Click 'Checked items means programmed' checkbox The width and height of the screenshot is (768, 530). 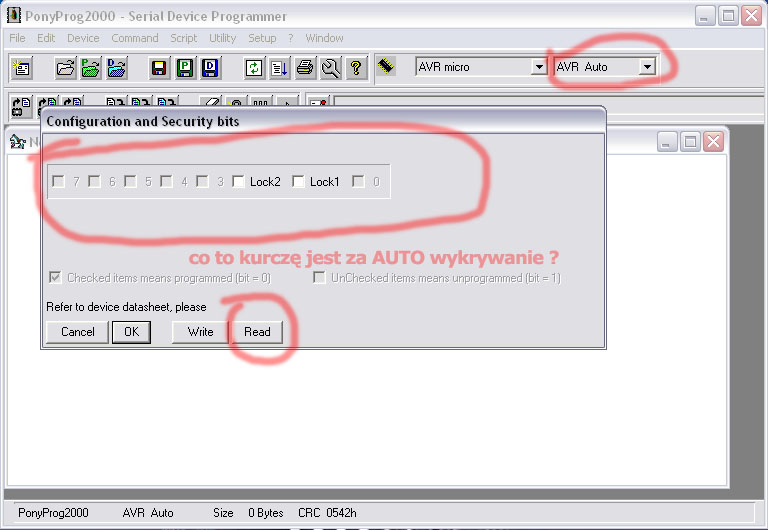pyautogui.click(x=55, y=278)
